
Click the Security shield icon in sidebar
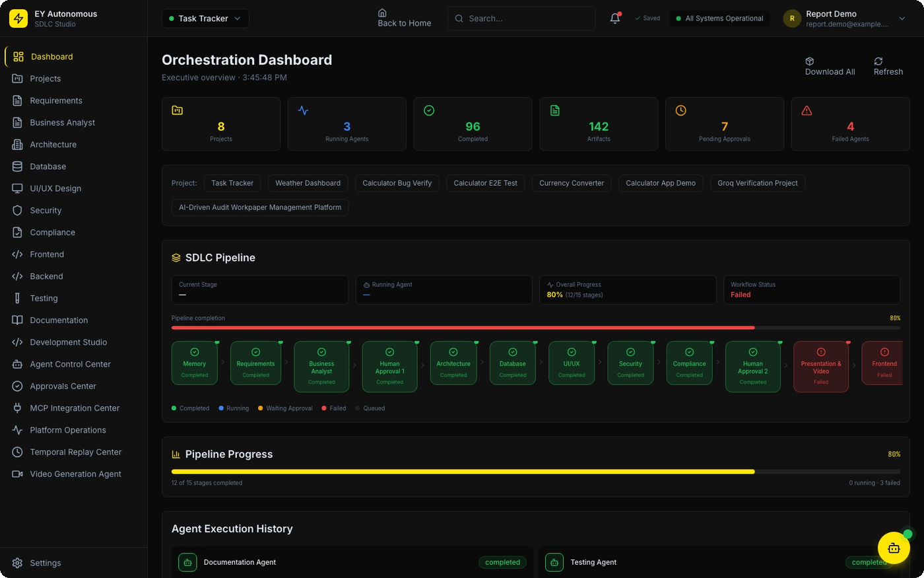point(18,211)
